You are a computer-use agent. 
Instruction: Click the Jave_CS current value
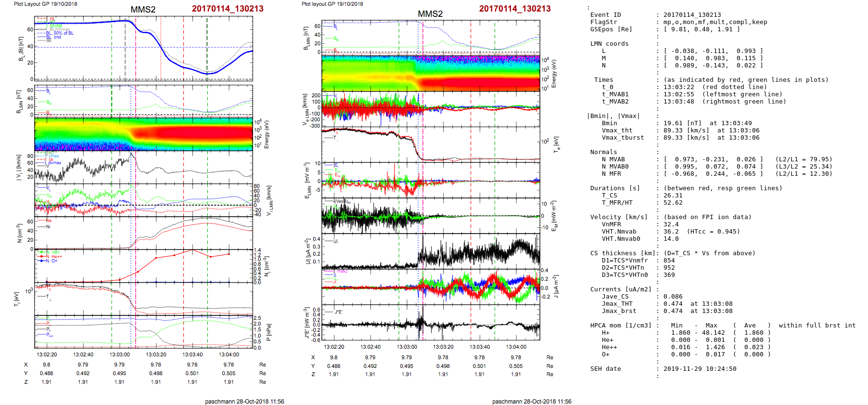point(673,297)
